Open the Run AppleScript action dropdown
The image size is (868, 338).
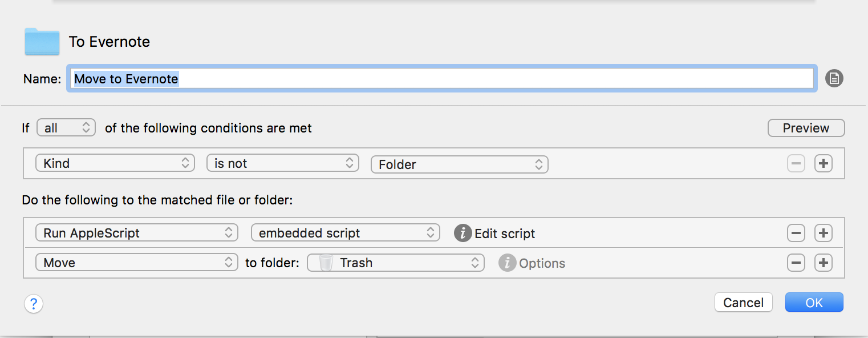(x=137, y=233)
